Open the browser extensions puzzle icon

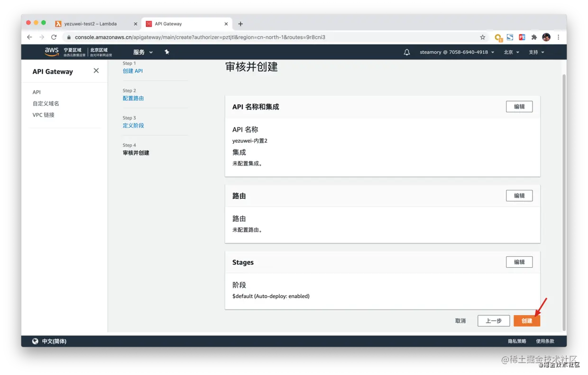(x=534, y=37)
